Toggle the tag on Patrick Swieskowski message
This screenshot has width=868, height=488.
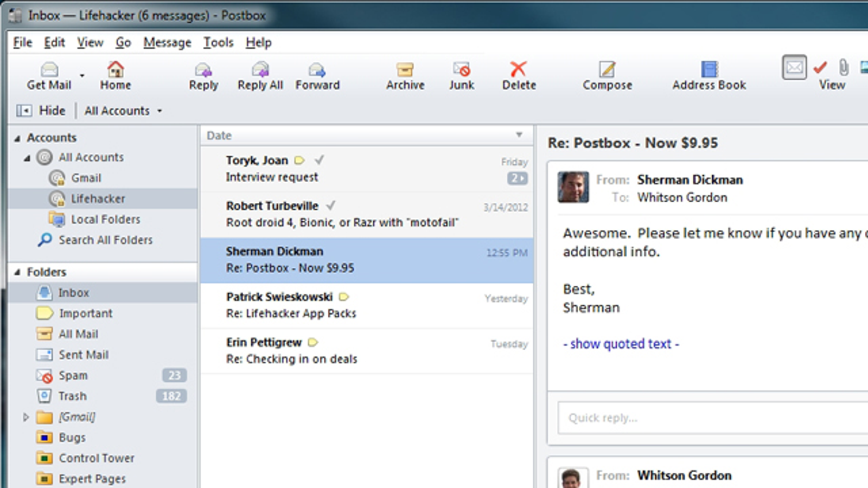[x=344, y=297]
